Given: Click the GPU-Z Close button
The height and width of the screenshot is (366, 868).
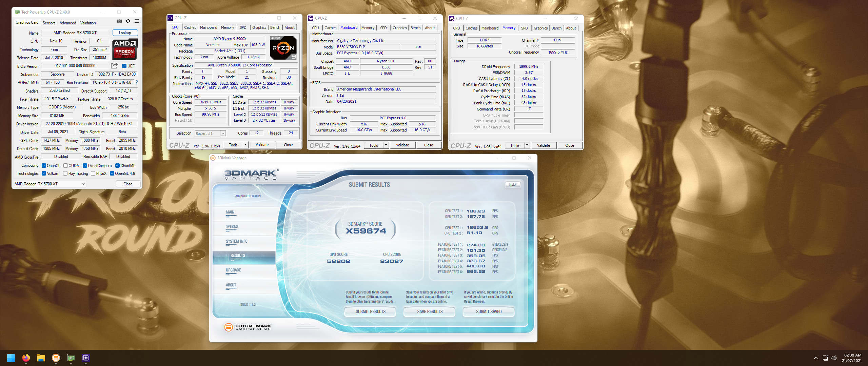Looking at the screenshot, I should (x=128, y=184).
